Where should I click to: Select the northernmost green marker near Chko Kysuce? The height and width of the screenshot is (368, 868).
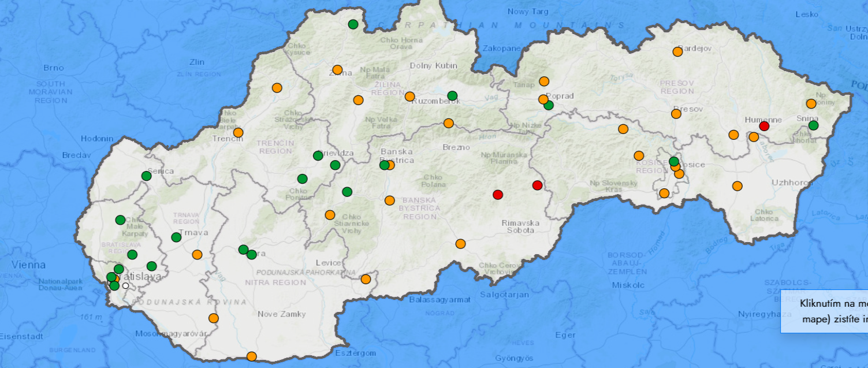pyautogui.click(x=353, y=24)
